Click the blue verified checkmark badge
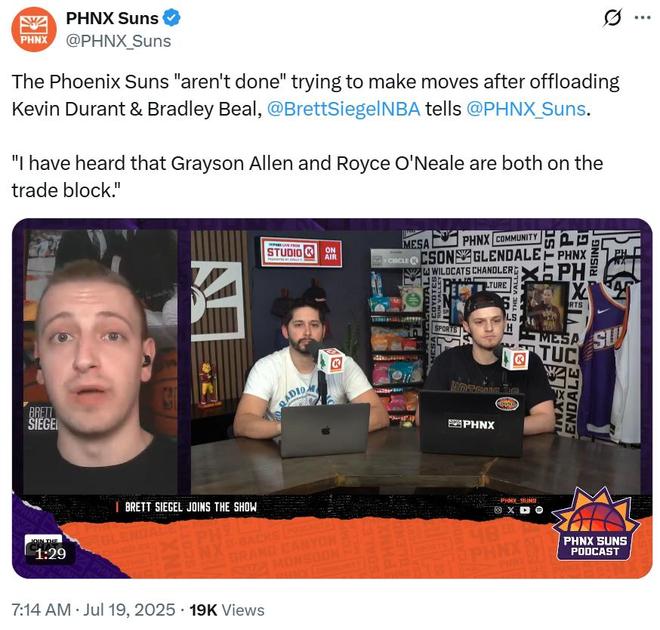This screenshot has width=660, height=630. pos(172,18)
